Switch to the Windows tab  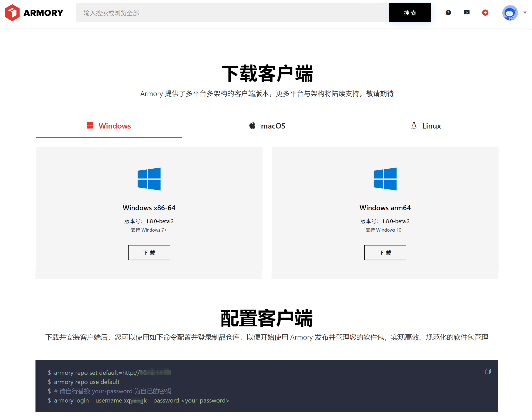point(109,126)
